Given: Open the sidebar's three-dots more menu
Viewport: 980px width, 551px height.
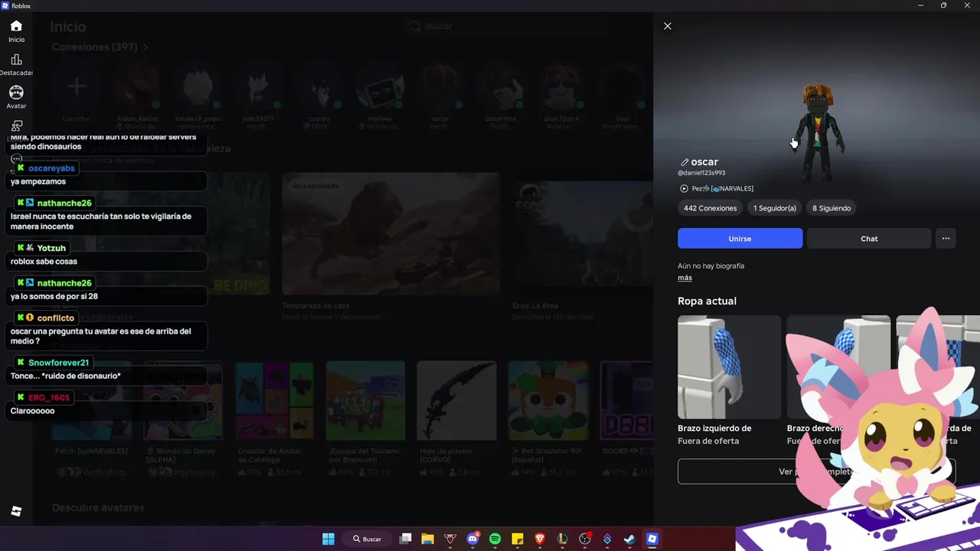Looking at the screenshot, I should tap(16, 159).
